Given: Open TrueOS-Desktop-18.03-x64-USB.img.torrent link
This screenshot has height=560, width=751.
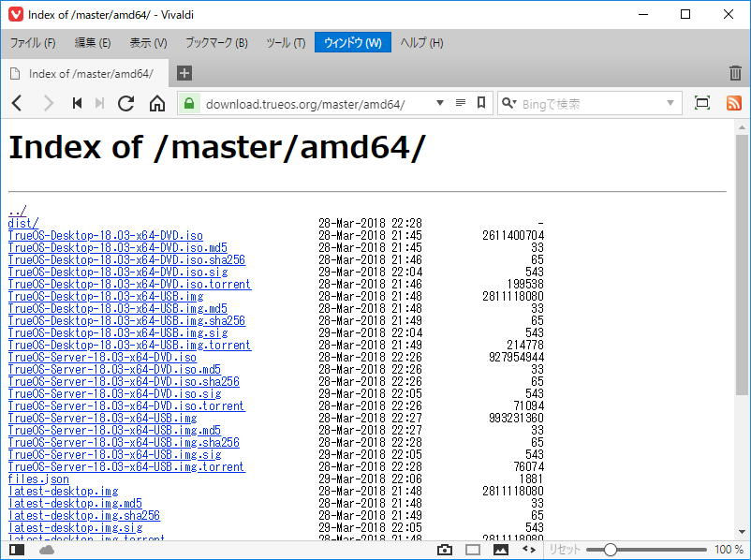Looking at the screenshot, I should [130, 345].
